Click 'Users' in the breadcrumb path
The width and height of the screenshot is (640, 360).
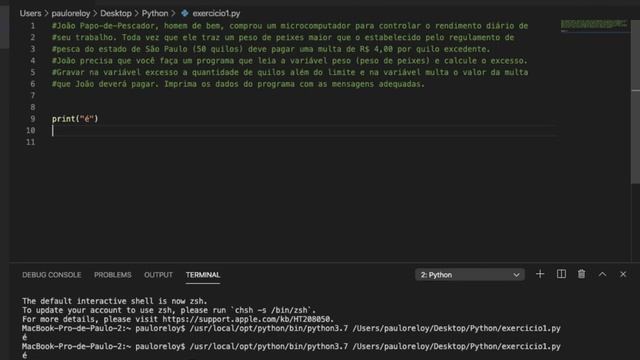pyautogui.click(x=30, y=13)
